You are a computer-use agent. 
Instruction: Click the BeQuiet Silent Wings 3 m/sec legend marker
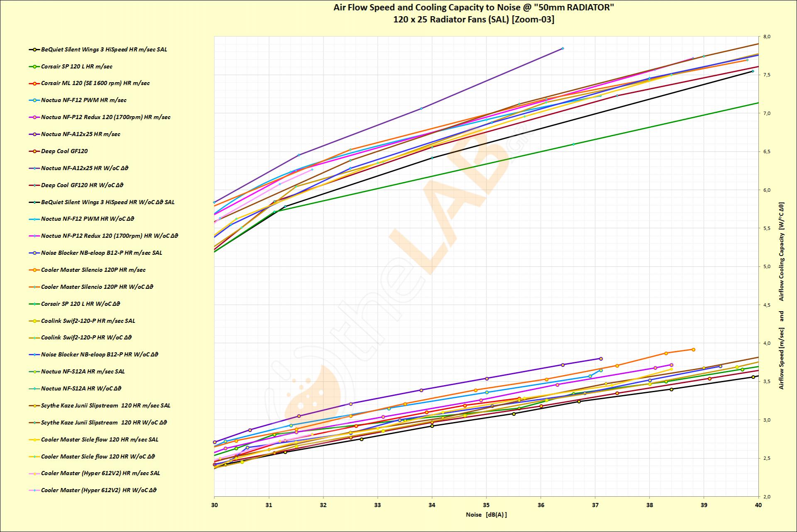(34, 50)
